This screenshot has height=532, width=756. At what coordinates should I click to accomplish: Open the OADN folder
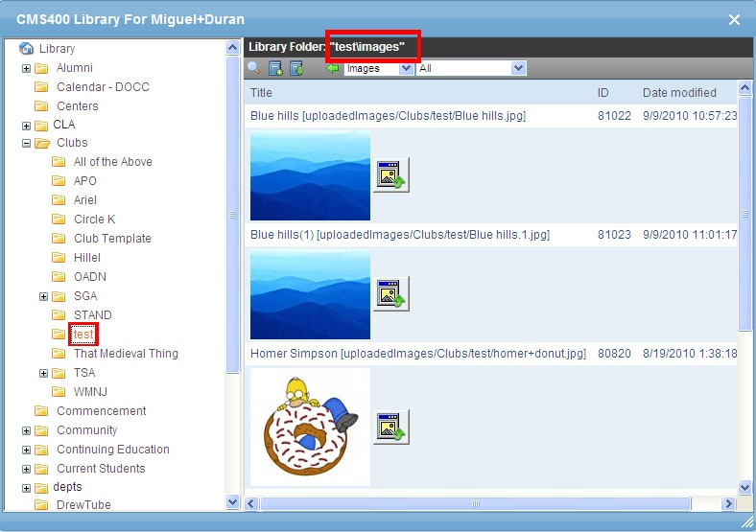point(89,277)
